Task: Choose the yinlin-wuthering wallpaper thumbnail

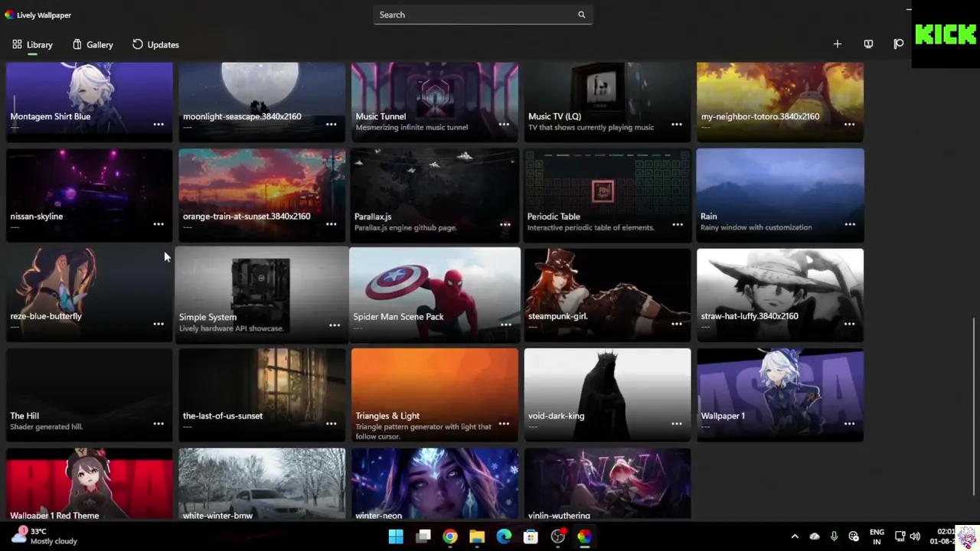Action: [x=607, y=484]
